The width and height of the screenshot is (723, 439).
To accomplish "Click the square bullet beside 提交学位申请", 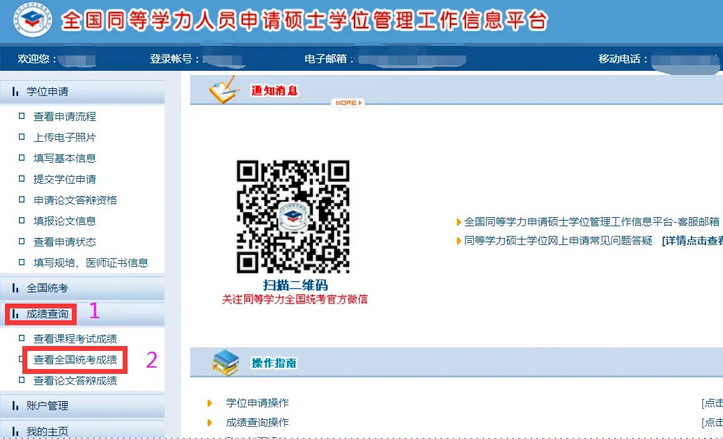I will [22, 179].
